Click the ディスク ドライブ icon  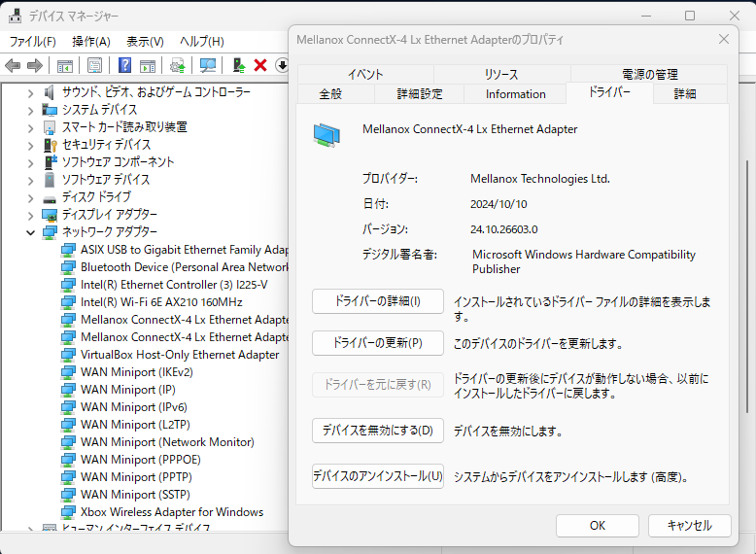(50, 198)
